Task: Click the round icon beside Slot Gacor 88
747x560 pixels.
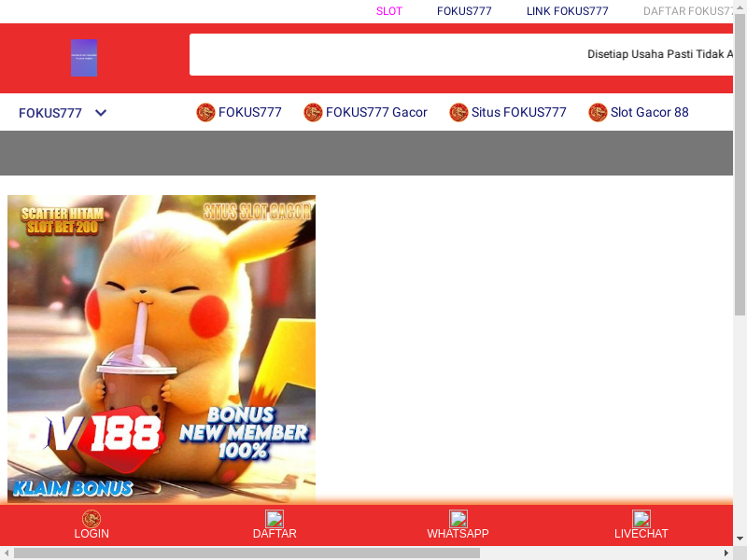Action: pyautogui.click(x=598, y=112)
